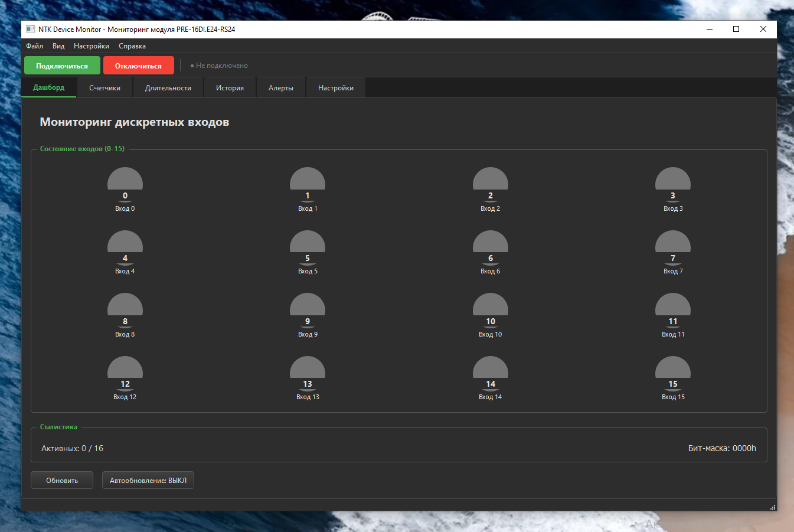Viewport: 794px width, 532px height.
Task: Select the Input 12 indicator circle
Action: coord(125,373)
